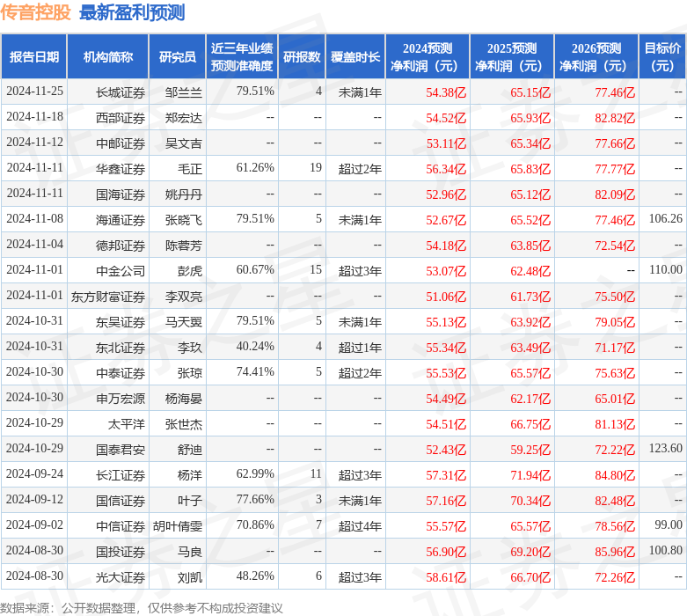Click researcher name 郑宏达
The image size is (687, 616).
[x=184, y=118]
